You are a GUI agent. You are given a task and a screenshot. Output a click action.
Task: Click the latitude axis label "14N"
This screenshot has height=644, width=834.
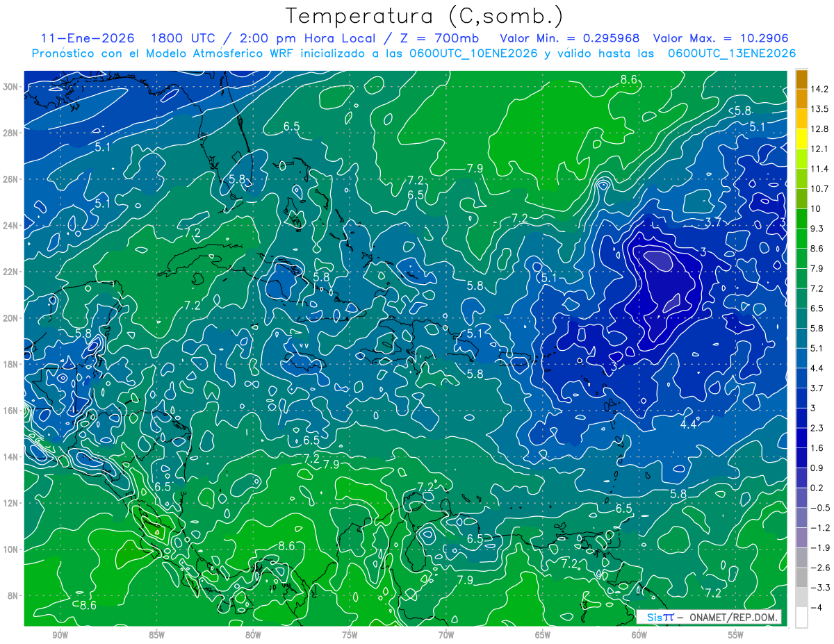pos(11,457)
